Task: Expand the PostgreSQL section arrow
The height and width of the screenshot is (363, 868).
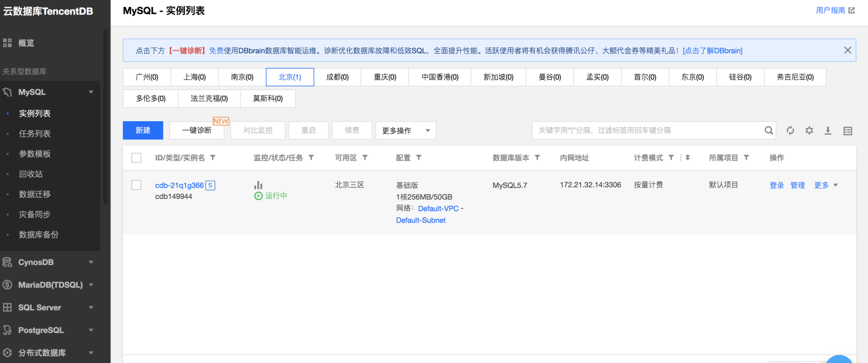Action: point(91,330)
